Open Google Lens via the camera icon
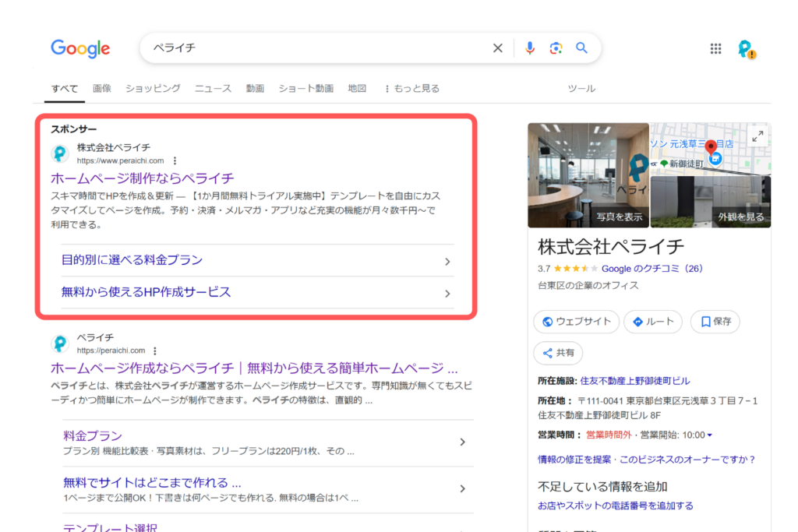798x532 pixels. pos(556,48)
